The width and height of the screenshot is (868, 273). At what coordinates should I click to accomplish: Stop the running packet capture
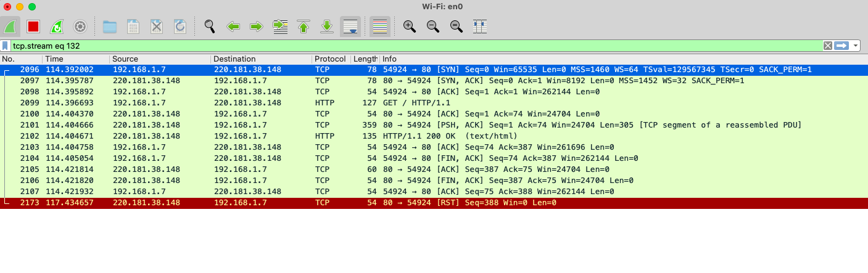(x=33, y=26)
